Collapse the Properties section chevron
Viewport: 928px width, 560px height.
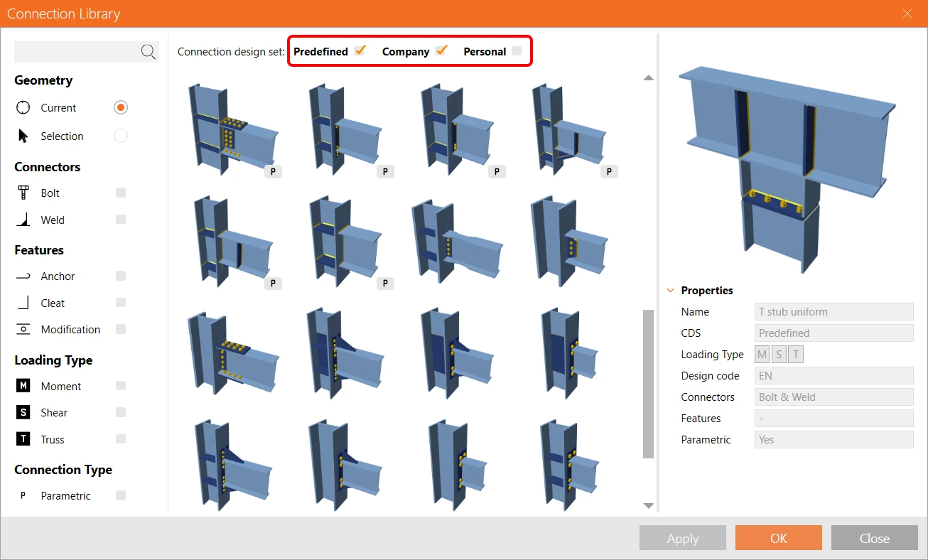coord(670,290)
